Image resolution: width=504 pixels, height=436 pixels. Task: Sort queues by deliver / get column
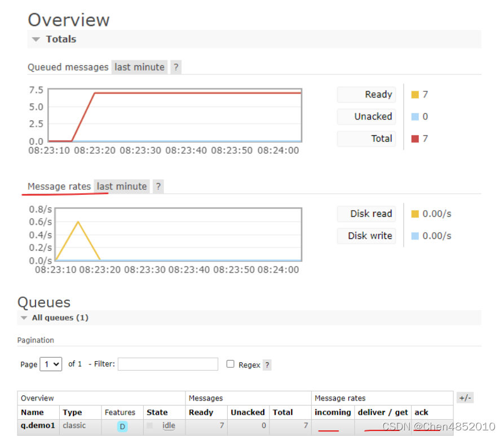tap(382, 412)
